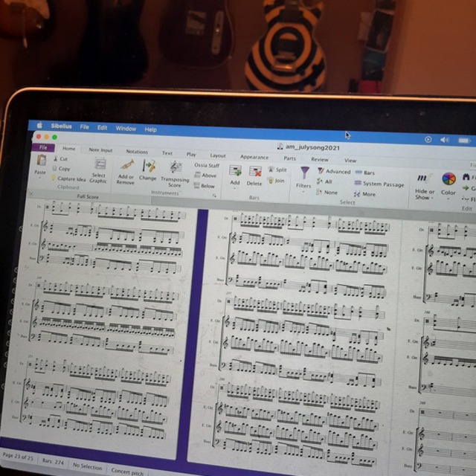Screen dimensions: 476x476
Task: Click the 'Bars: 274' status text
Action: click(x=53, y=462)
